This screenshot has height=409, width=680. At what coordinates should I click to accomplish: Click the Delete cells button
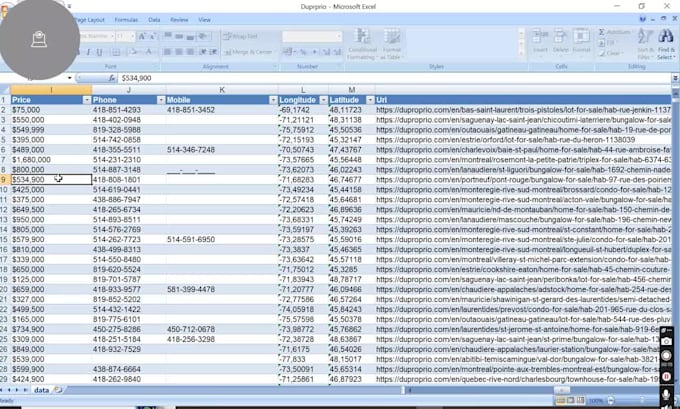click(560, 41)
